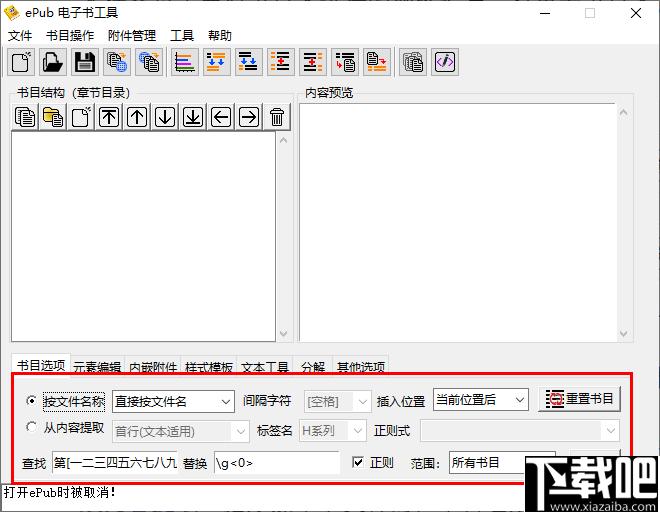Open 插入位置 当前位置后 dropdown
Image resolution: width=660 pixels, height=512 pixels.
(481, 399)
